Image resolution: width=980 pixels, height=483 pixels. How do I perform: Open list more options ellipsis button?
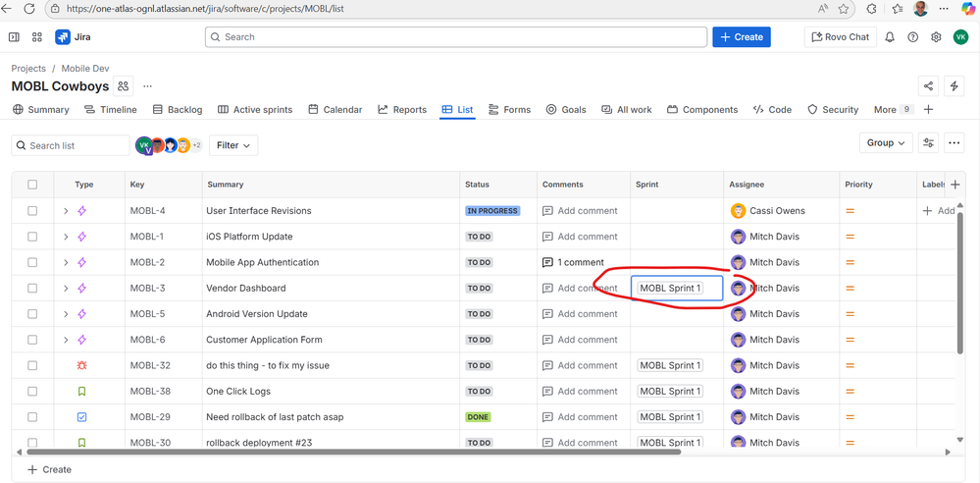(954, 142)
